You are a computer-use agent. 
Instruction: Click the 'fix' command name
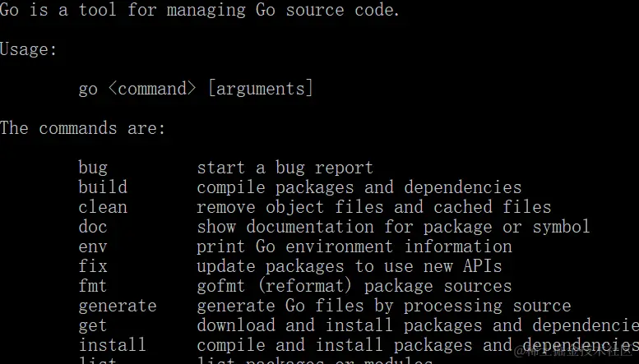93,266
